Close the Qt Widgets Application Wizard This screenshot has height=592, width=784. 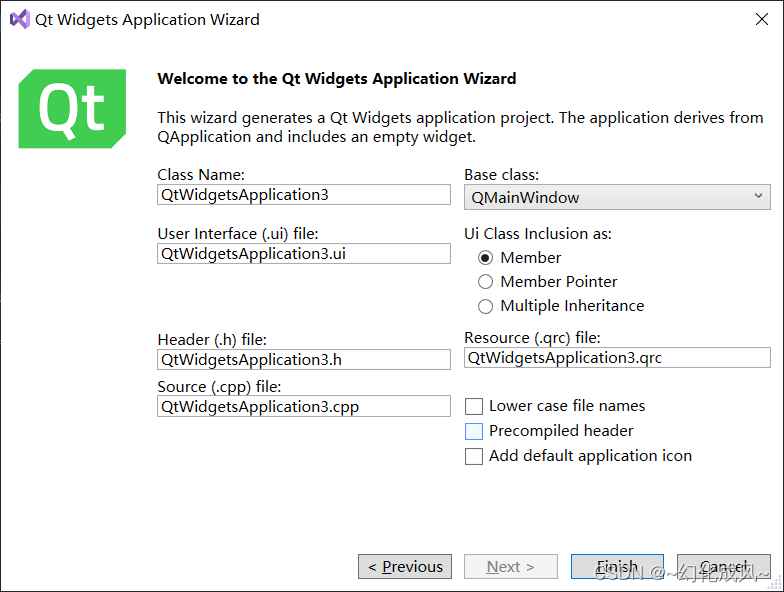click(x=762, y=20)
